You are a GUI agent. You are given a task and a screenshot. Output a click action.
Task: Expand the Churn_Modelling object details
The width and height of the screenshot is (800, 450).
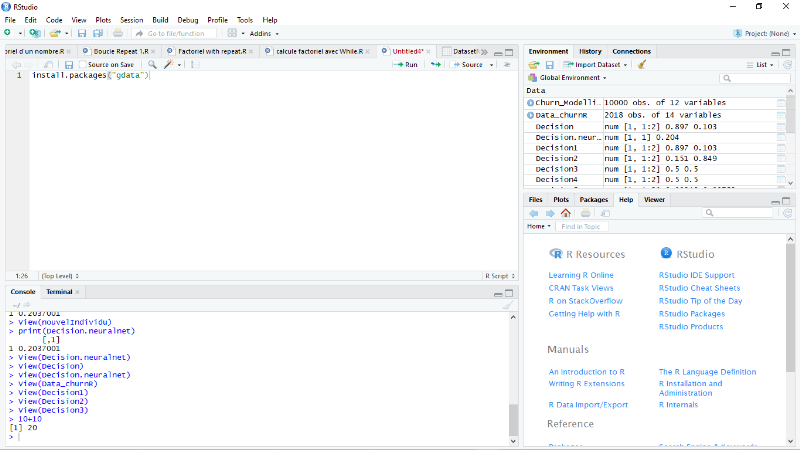[x=531, y=102]
